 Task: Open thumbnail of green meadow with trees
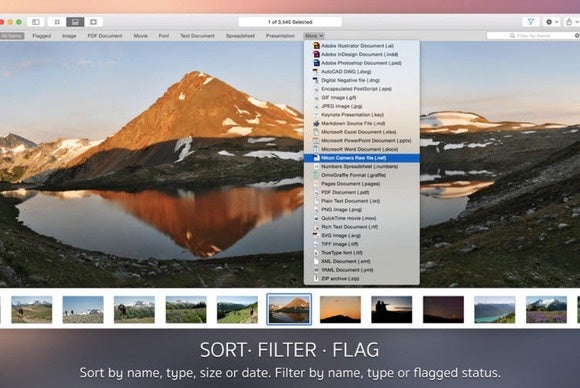(186, 310)
